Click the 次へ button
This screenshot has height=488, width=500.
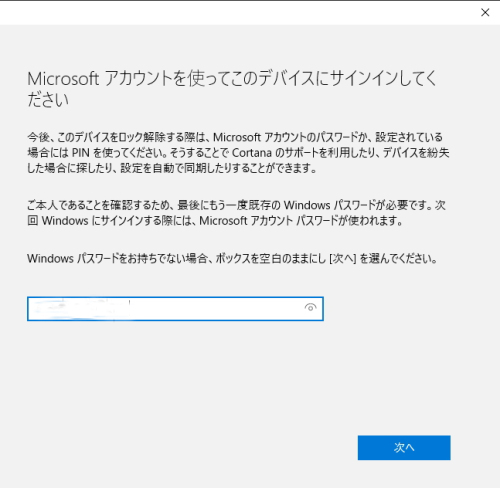click(404, 448)
